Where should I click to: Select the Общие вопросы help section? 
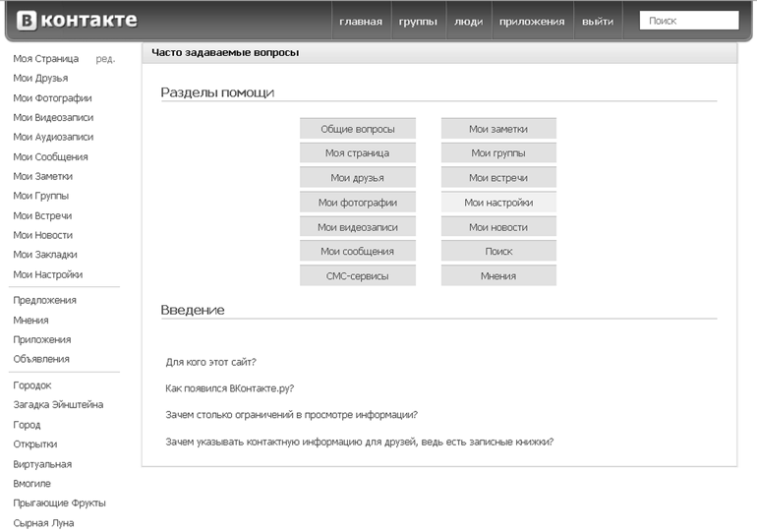(x=358, y=129)
